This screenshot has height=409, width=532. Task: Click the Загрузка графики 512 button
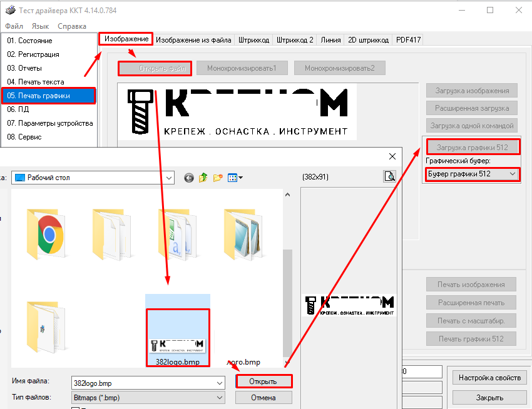(473, 148)
